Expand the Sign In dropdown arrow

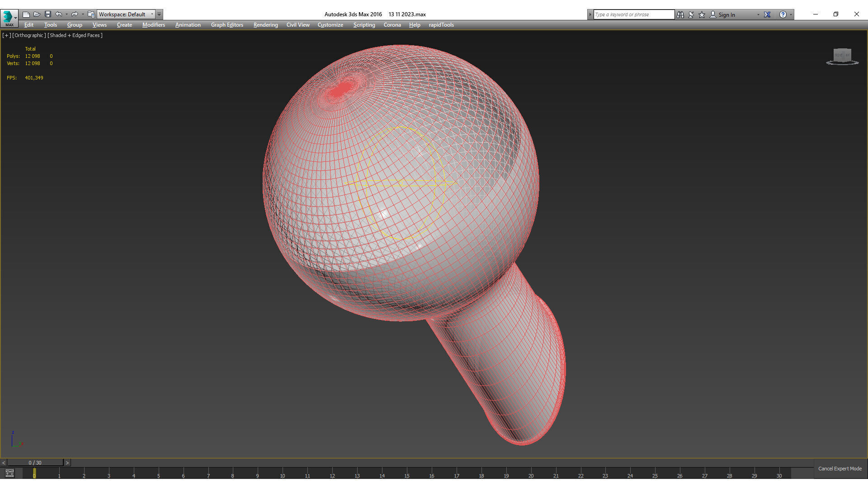(758, 14)
